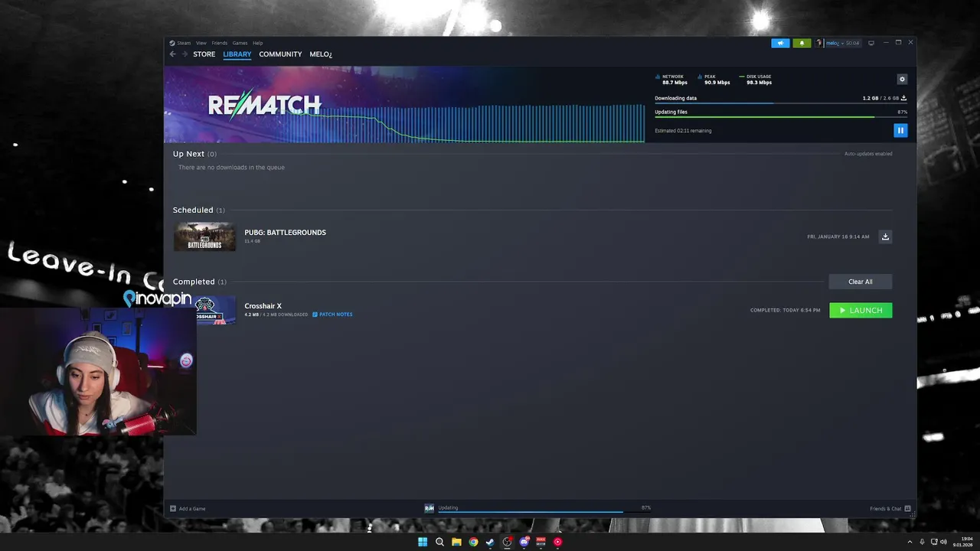Go to the STORE tab
The height and width of the screenshot is (551, 980).
[x=204, y=54]
